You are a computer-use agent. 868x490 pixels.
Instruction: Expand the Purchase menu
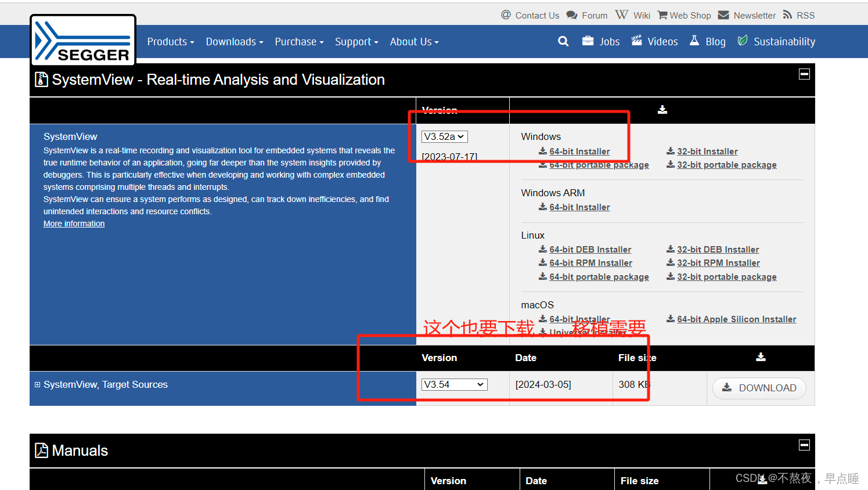(299, 42)
